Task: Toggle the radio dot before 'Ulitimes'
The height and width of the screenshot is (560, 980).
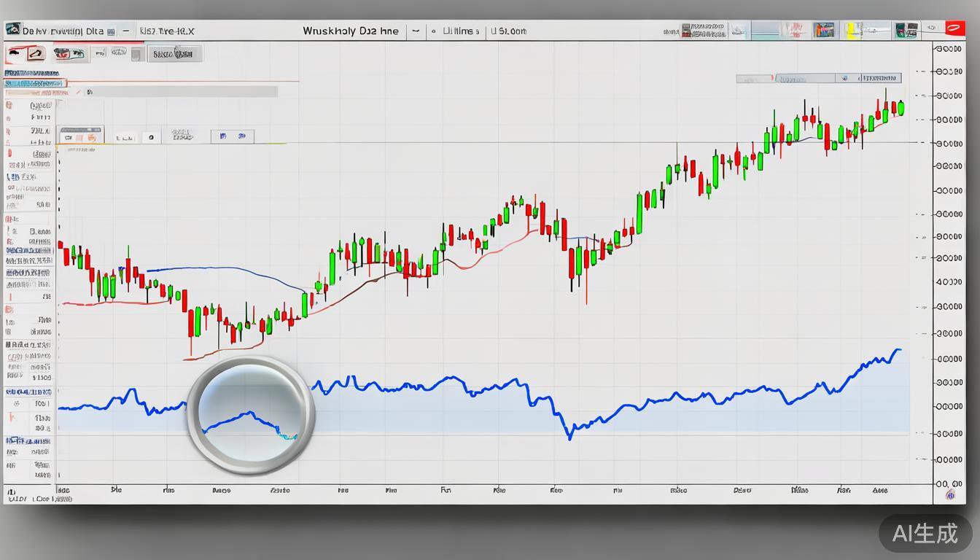Action: click(x=433, y=31)
